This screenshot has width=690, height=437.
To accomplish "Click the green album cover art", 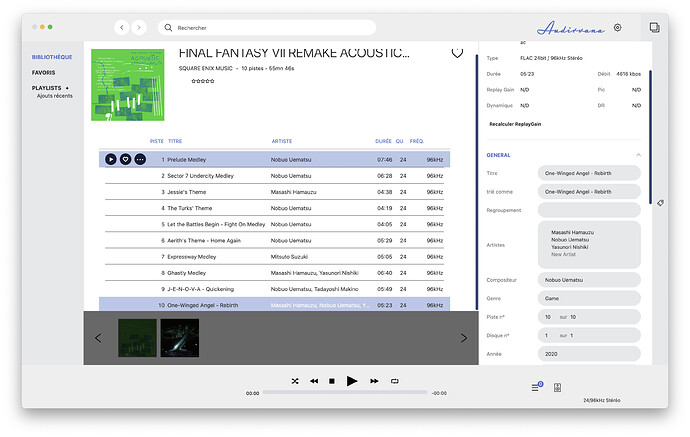I will (128, 85).
